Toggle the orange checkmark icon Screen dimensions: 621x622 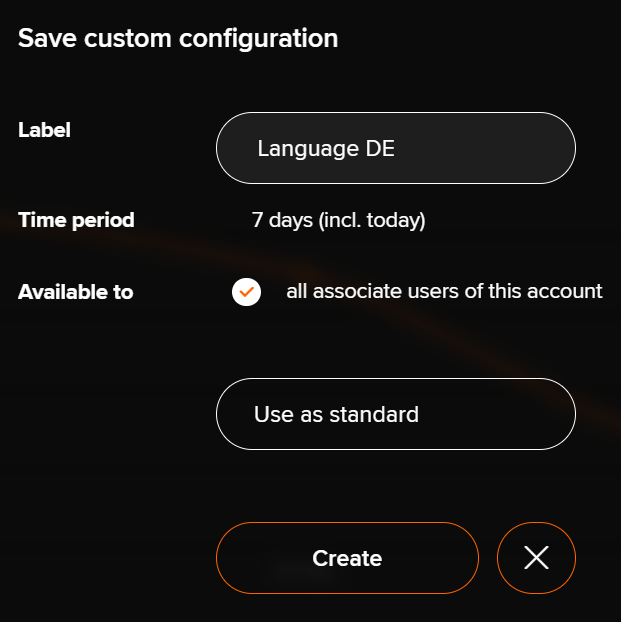click(246, 292)
